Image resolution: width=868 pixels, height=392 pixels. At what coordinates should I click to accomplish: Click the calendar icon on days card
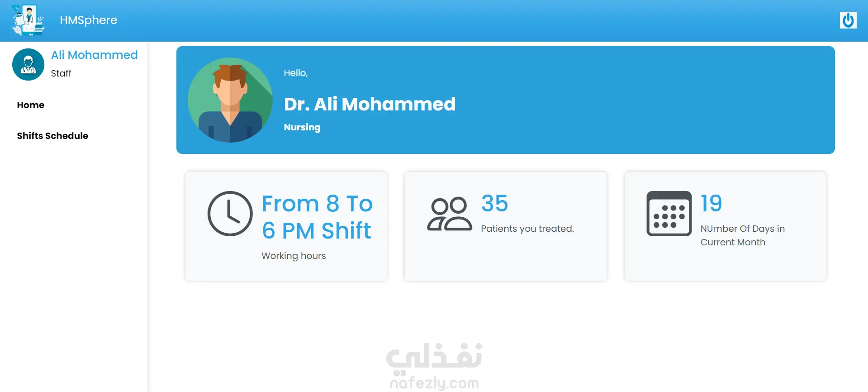pos(669,214)
